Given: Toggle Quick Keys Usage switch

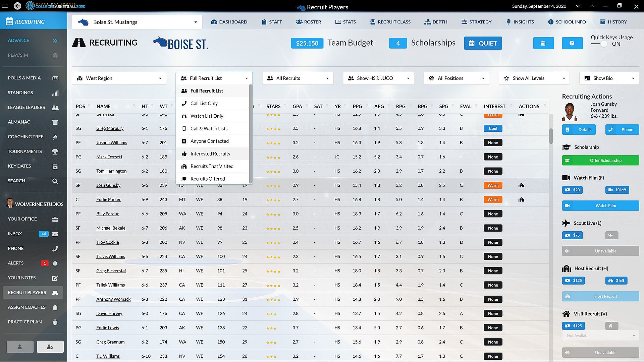Looking at the screenshot, I should (x=600, y=44).
